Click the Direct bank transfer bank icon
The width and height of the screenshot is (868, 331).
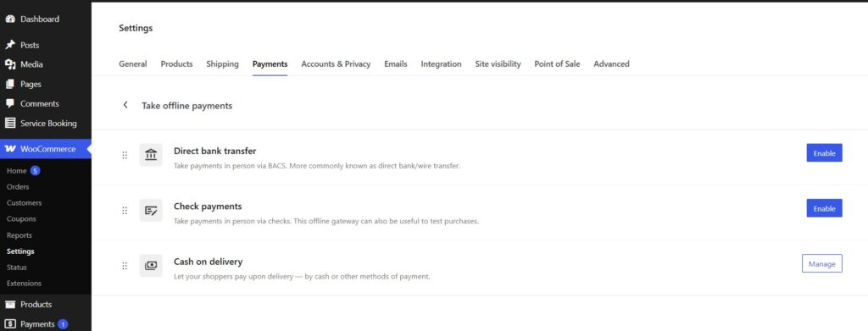coord(151,155)
